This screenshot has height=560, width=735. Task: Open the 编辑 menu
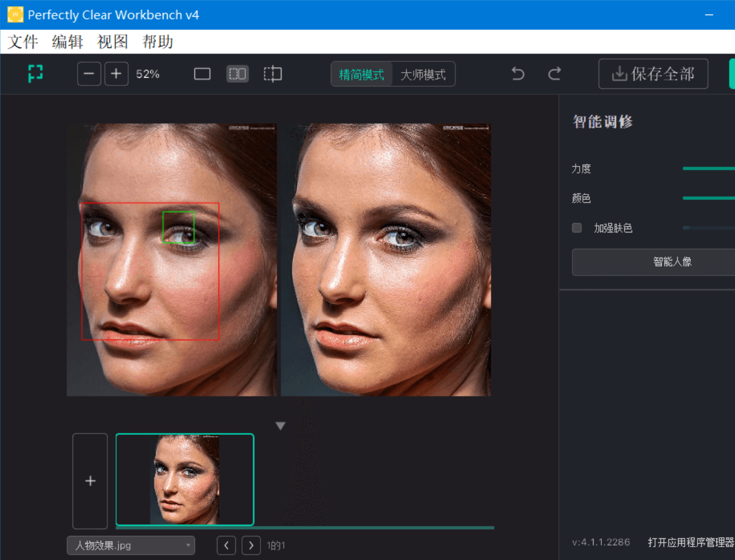(68, 42)
